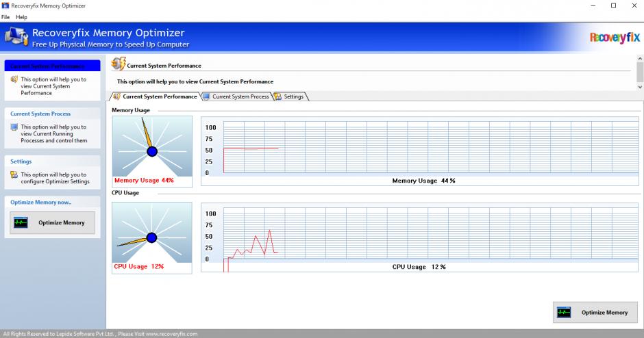Click the icon beside Current System Performance description
The width and height of the screenshot is (644, 338).
(x=14, y=79)
